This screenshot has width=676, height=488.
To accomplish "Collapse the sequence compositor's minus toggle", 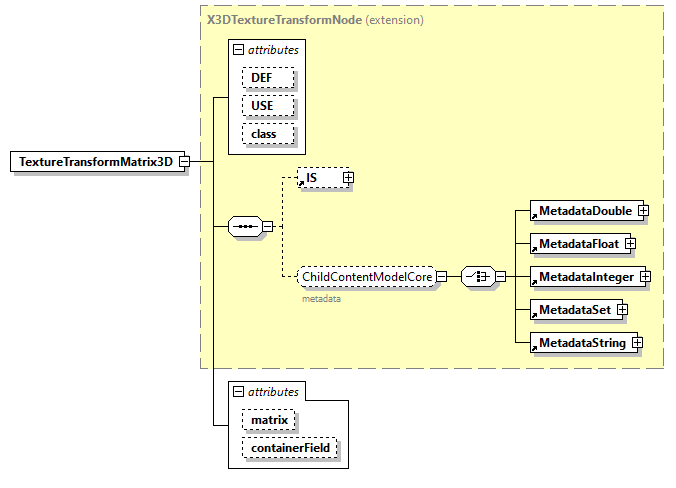I will (267, 227).
